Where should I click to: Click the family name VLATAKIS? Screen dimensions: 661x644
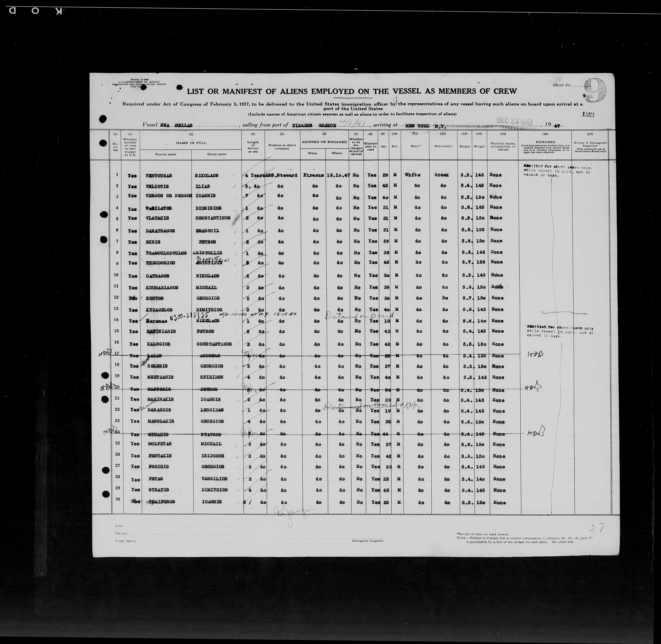[157, 218]
